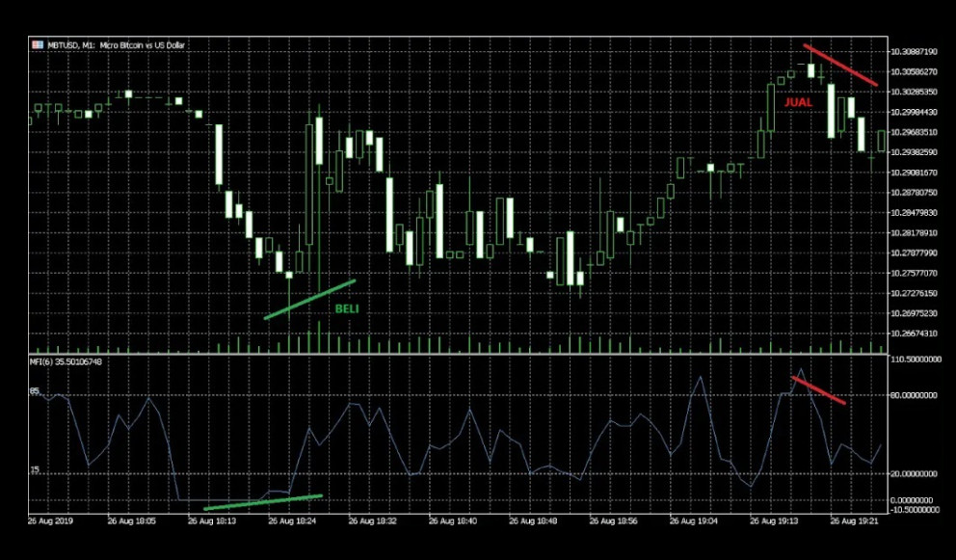This screenshot has width=956, height=560.
Task: Select the green BELI label
Action: pos(347,309)
